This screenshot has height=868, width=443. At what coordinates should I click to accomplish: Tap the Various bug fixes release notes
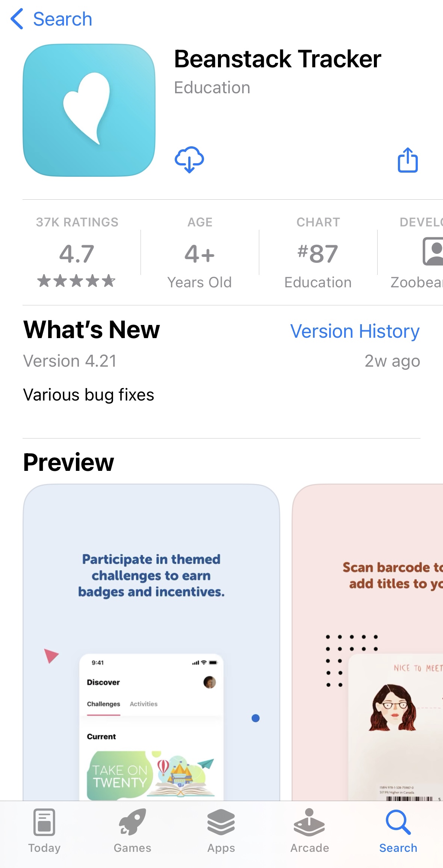point(89,395)
